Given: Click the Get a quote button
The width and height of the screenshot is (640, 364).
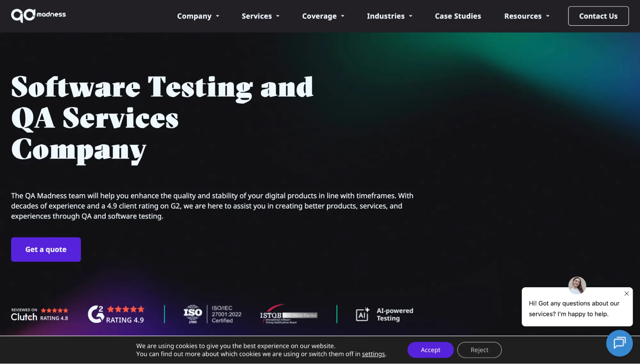Looking at the screenshot, I should tap(46, 249).
